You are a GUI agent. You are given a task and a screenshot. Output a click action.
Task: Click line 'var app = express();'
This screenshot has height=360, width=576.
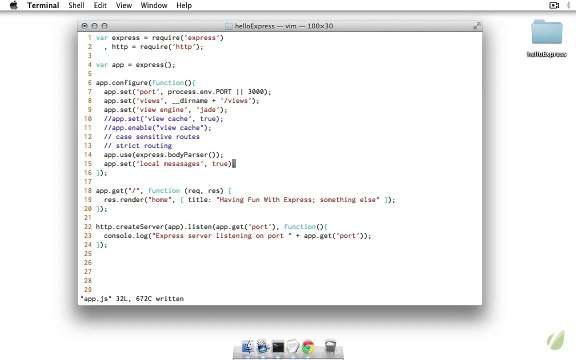pyautogui.click(x=136, y=65)
